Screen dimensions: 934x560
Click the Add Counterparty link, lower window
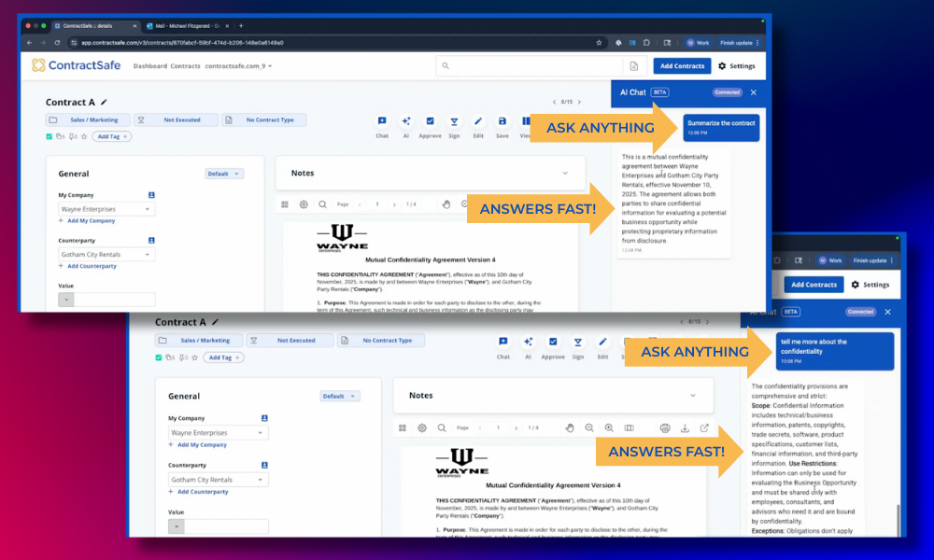(198, 492)
